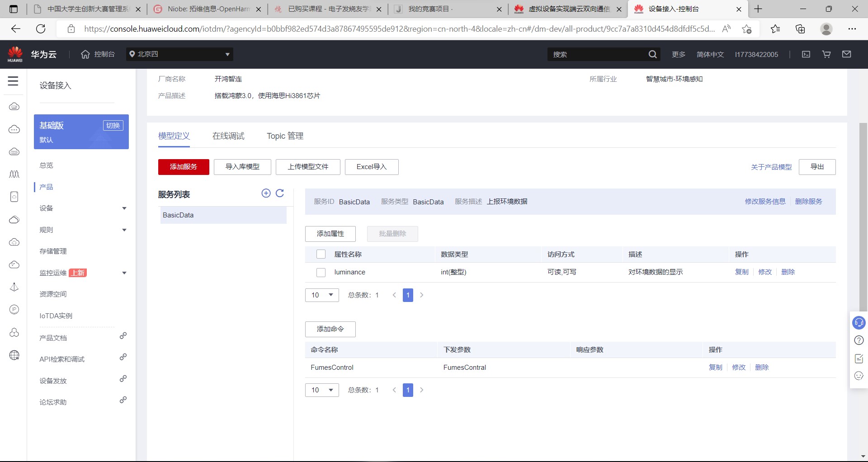The width and height of the screenshot is (868, 462).
Task: Open the 北京四 region dropdown
Action: [x=179, y=54]
